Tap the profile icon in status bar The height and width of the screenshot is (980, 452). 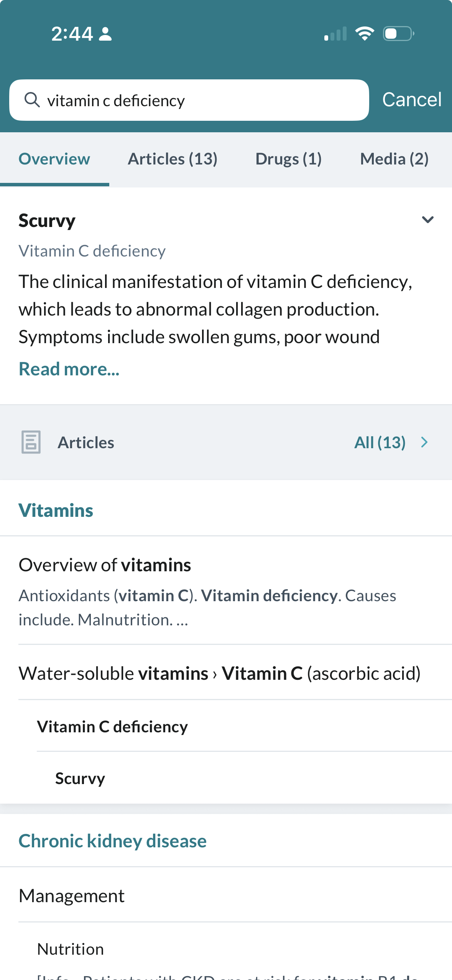point(105,34)
